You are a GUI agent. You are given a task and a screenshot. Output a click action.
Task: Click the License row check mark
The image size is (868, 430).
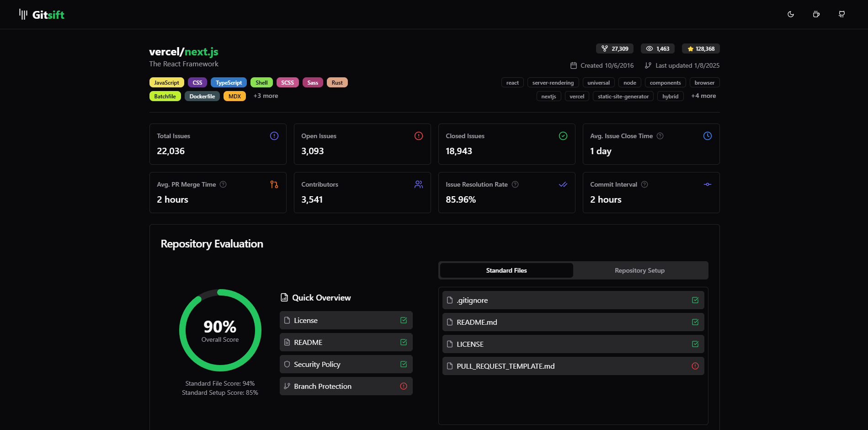click(404, 320)
